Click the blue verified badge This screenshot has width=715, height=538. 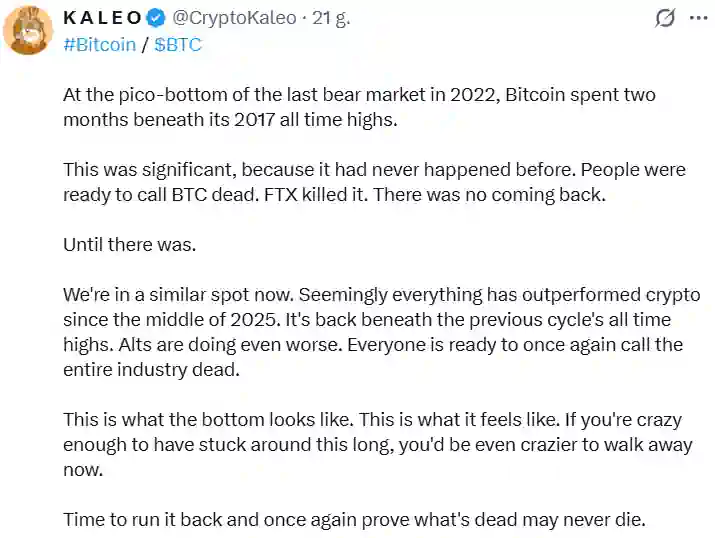156,19
